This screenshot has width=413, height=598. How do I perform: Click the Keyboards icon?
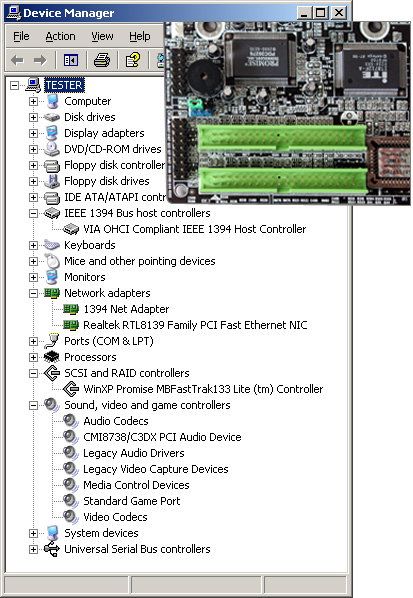click(x=52, y=245)
